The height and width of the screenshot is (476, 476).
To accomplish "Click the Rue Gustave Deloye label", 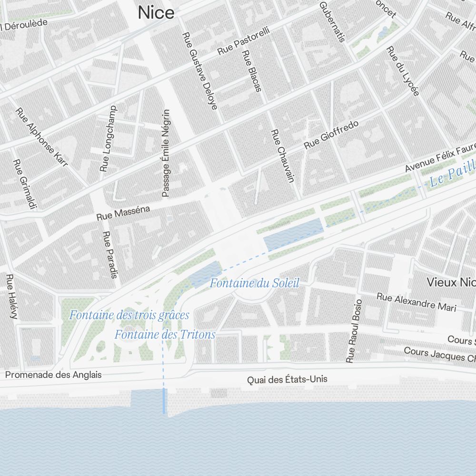I will [x=200, y=71].
